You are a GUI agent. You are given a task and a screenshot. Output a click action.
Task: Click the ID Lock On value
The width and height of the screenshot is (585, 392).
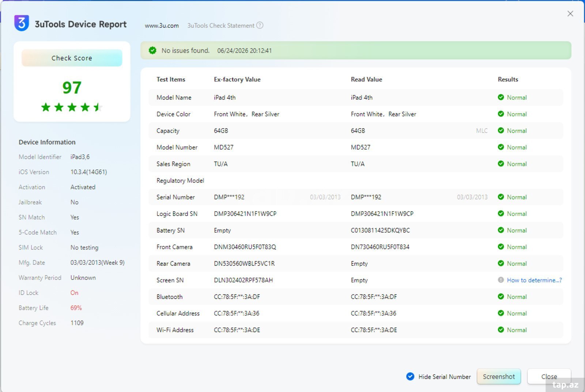[74, 293]
